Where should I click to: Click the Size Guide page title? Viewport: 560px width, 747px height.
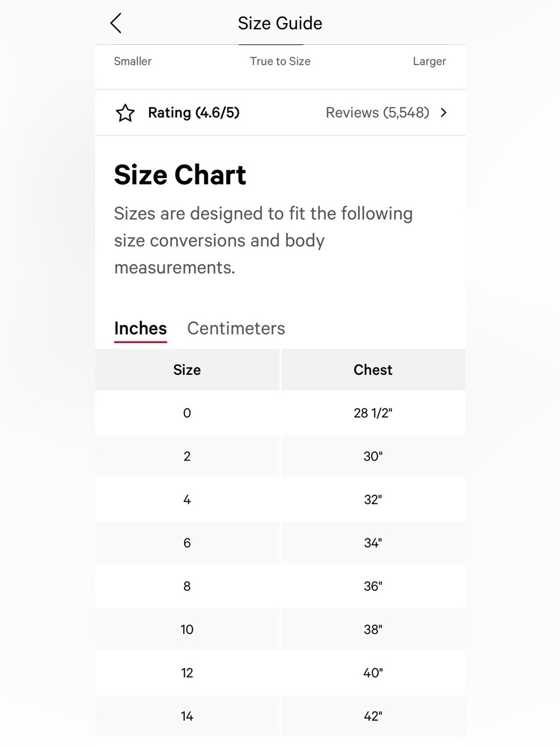(280, 24)
